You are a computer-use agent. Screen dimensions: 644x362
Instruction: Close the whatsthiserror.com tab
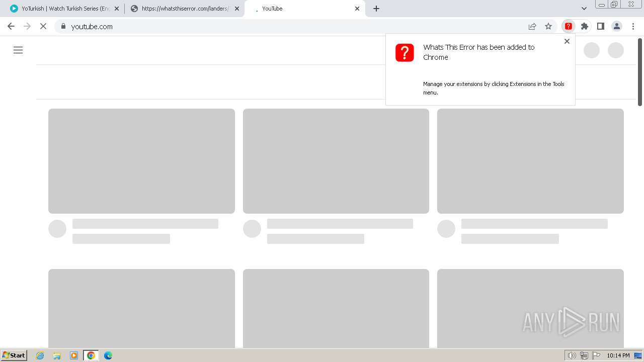tap(237, 9)
